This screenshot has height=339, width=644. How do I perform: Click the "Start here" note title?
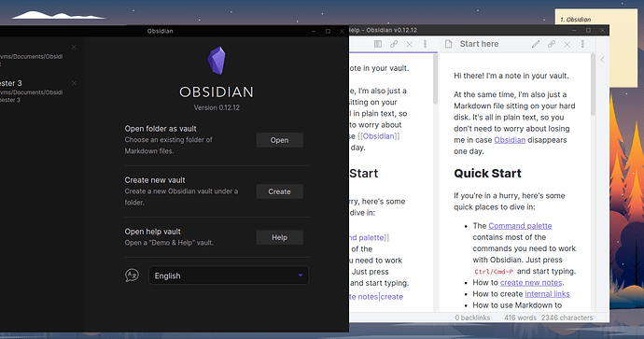click(479, 44)
